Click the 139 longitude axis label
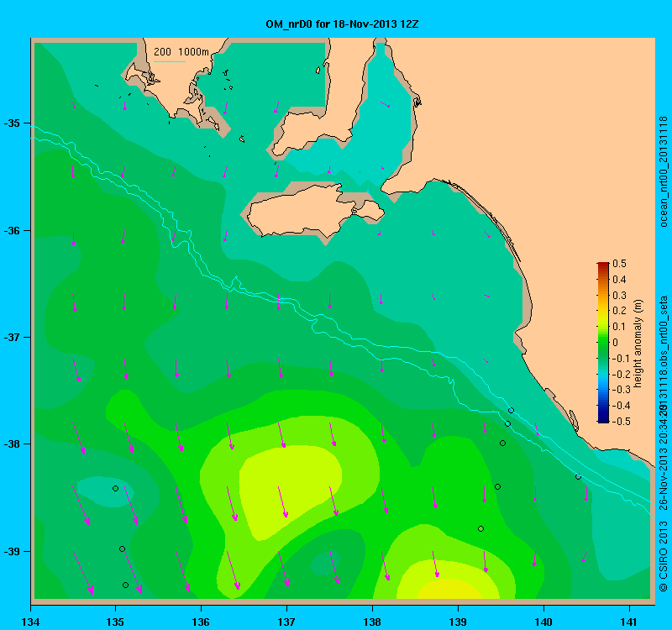The height and width of the screenshot is (630, 672). [458, 622]
